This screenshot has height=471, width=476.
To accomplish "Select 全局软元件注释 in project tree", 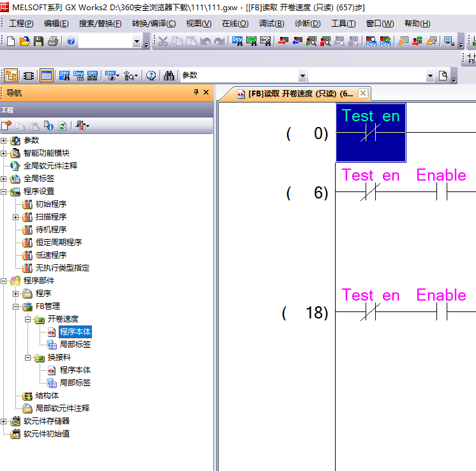I will click(50, 166).
